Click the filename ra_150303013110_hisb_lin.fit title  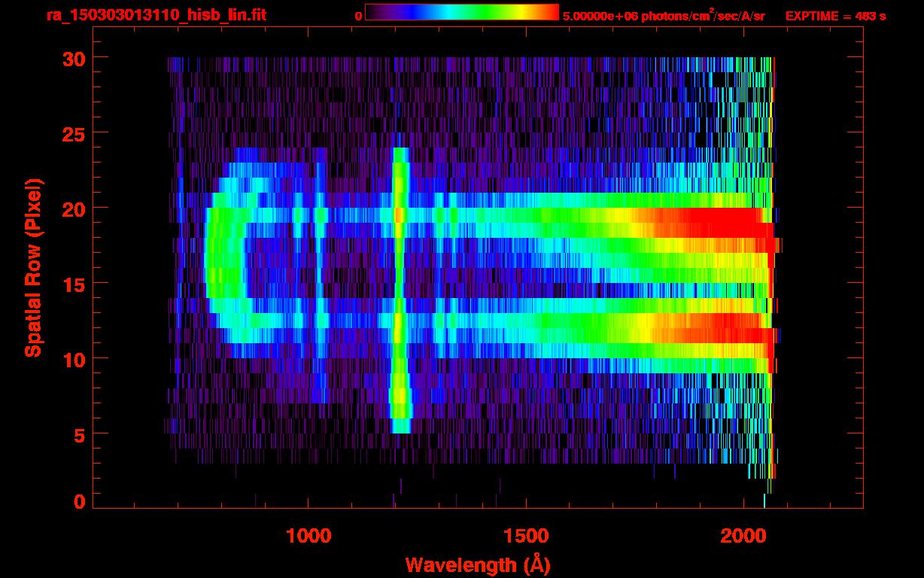tap(156, 15)
